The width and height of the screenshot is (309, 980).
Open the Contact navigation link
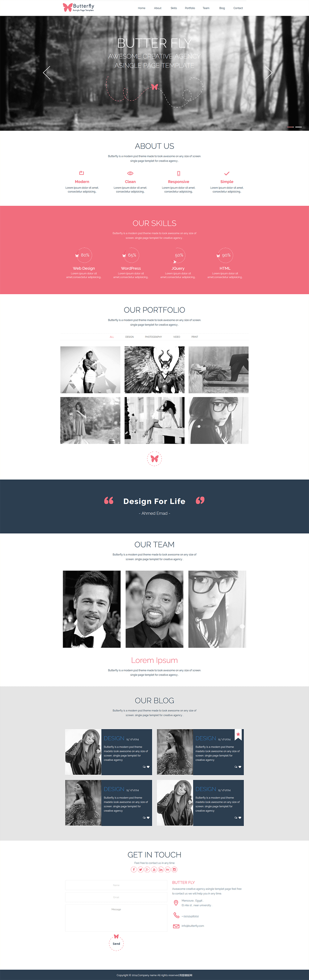coord(238,8)
